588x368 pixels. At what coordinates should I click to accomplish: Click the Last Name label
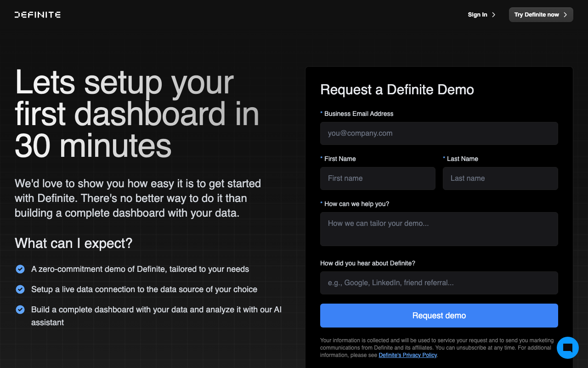461,159
